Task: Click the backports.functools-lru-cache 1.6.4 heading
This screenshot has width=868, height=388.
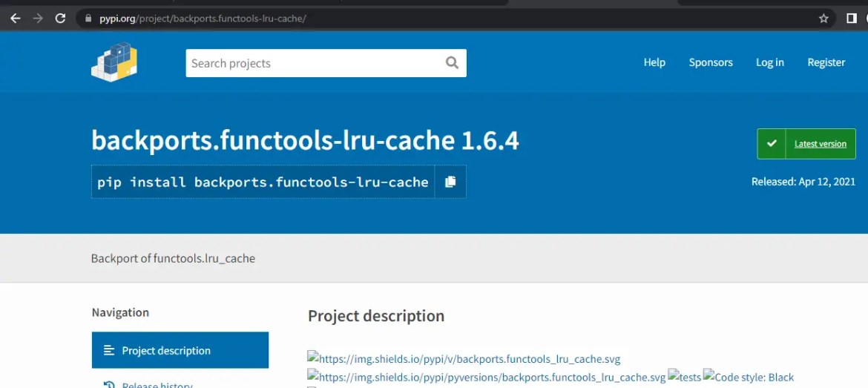Action: pos(305,141)
